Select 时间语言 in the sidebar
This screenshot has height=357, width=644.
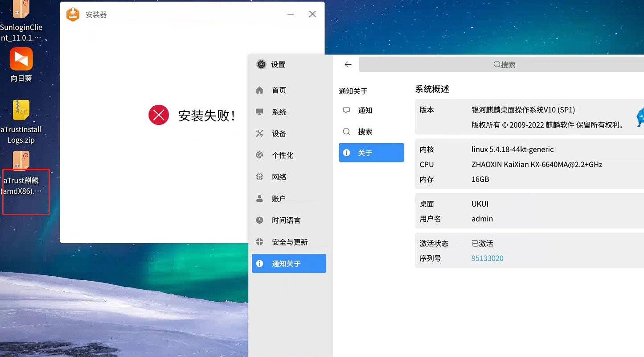(x=286, y=220)
